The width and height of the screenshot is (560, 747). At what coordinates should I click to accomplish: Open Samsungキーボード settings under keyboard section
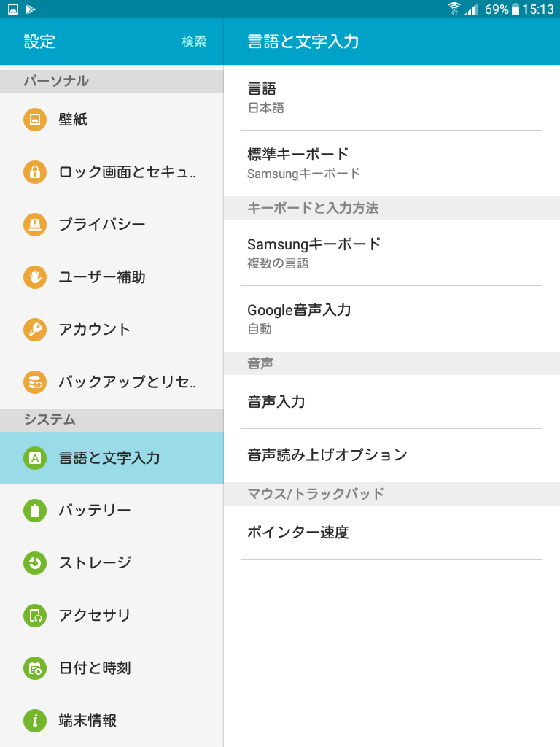[392, 252]
